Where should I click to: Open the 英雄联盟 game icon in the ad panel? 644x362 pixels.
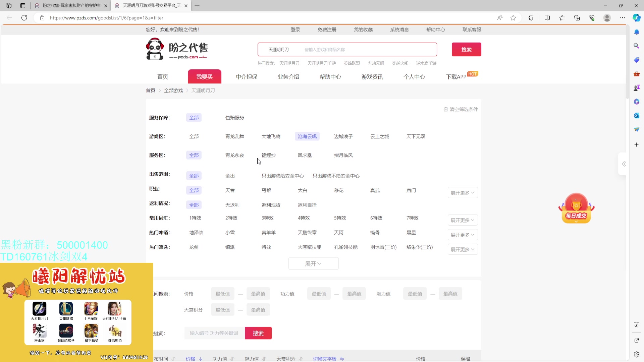(65, 309)
